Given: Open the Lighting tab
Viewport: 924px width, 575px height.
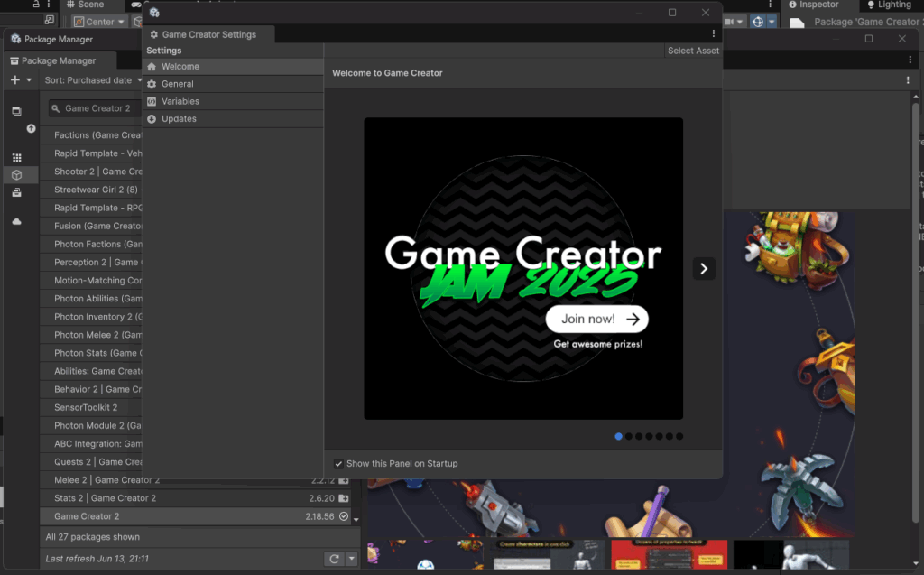Looking at the screenshot, I should pyautogui.click(x=889, y=5).
